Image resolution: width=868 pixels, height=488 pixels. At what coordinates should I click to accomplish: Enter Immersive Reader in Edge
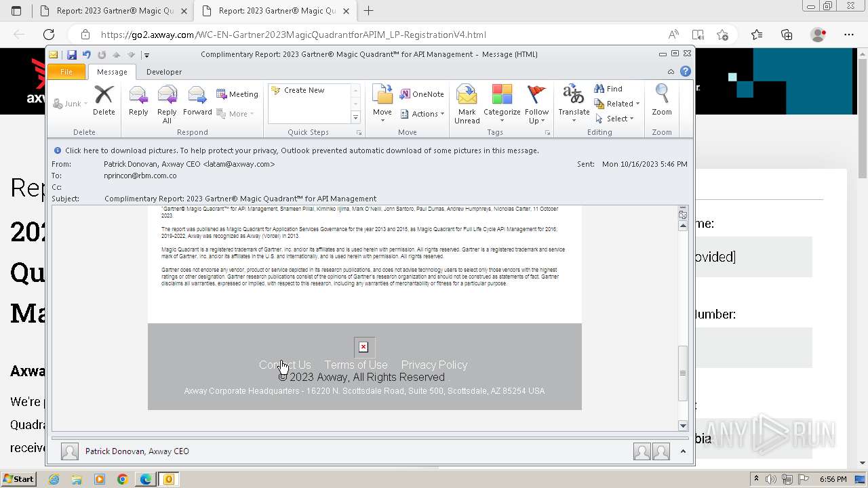698,35
